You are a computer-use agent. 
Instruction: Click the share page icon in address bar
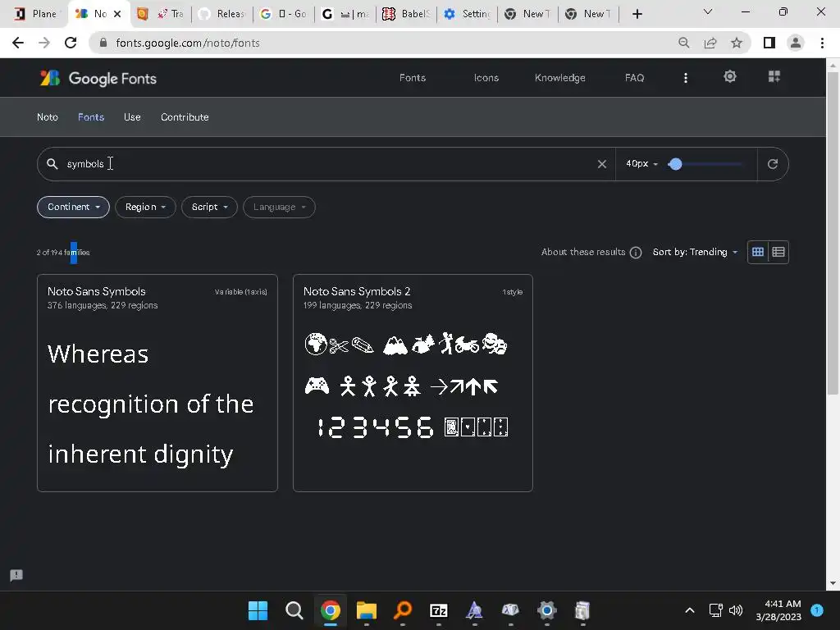710,43
